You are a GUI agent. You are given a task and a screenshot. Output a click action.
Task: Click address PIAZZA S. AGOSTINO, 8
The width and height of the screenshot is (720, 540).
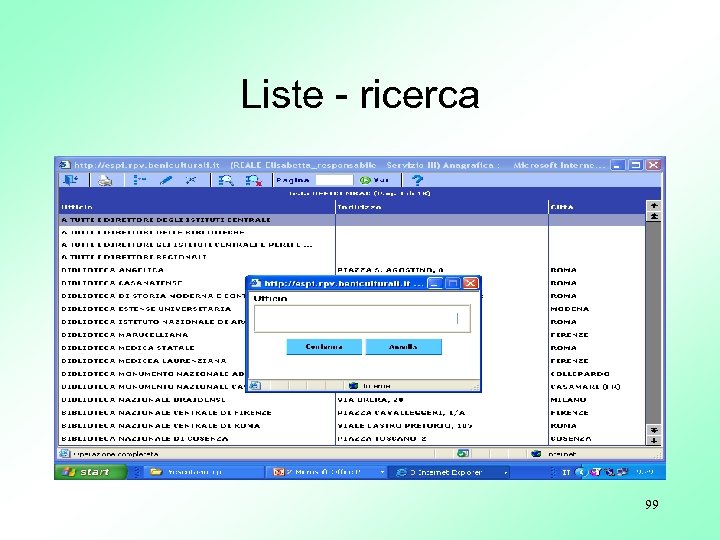tap(390, 270)
